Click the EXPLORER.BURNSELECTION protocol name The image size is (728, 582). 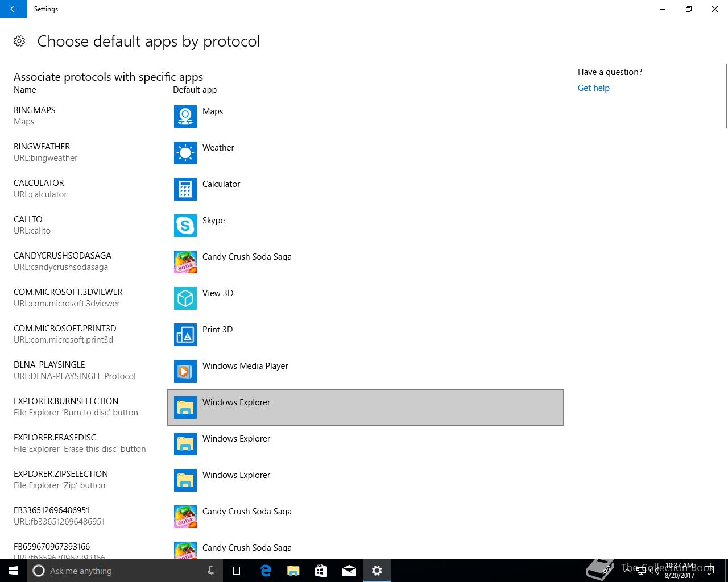pos(66,401)
